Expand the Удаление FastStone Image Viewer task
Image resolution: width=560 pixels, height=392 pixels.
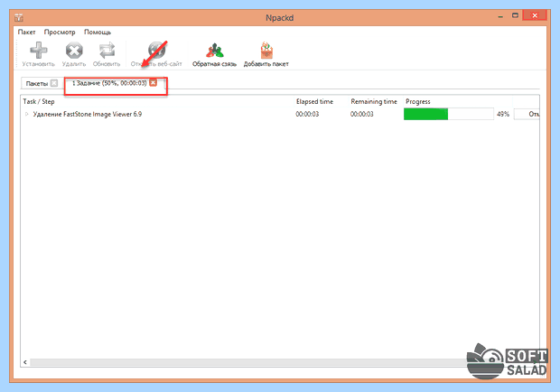point(26,114)
